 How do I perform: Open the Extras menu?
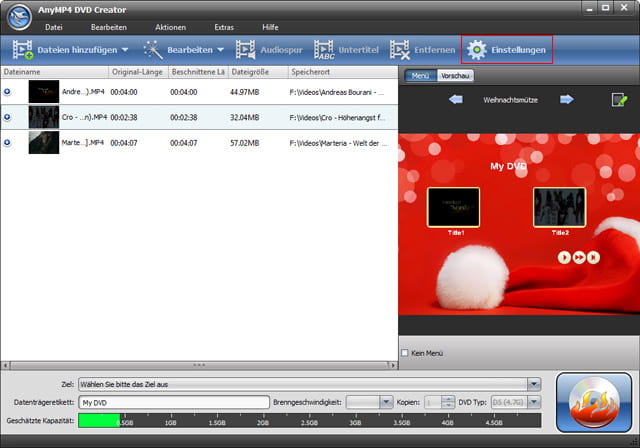(224, 27)
